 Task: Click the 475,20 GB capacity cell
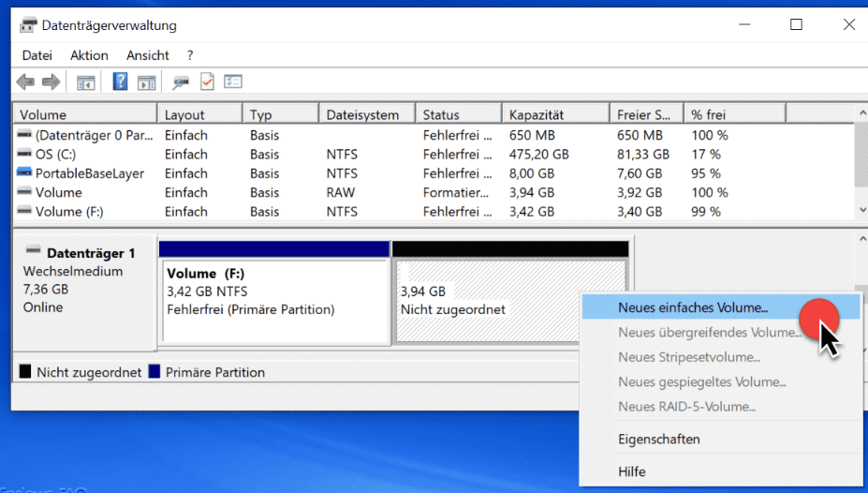pyautogui.click(x=538, y=154)
